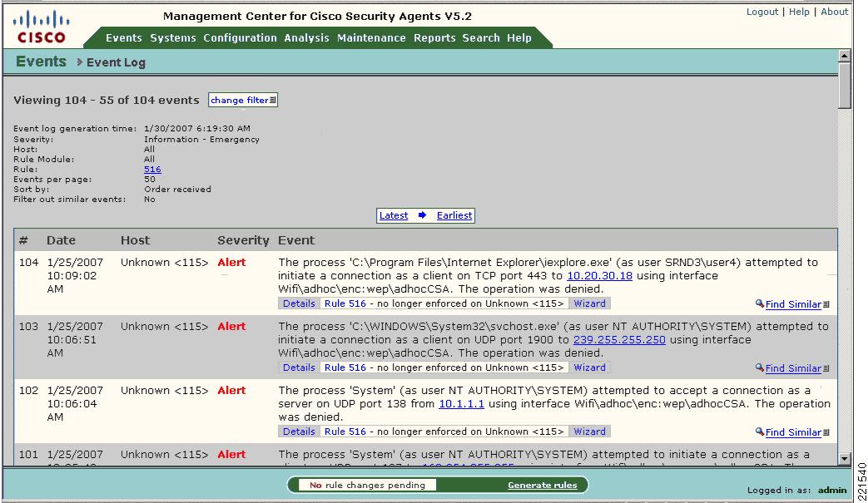Click the admin username in the footer
This screenshot has height=503, width=868.
click(x=832, y=490)
